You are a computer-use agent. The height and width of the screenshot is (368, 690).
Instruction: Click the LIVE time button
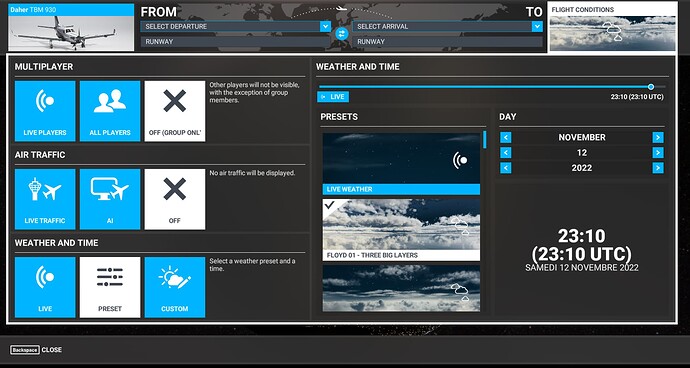point(333,97)
